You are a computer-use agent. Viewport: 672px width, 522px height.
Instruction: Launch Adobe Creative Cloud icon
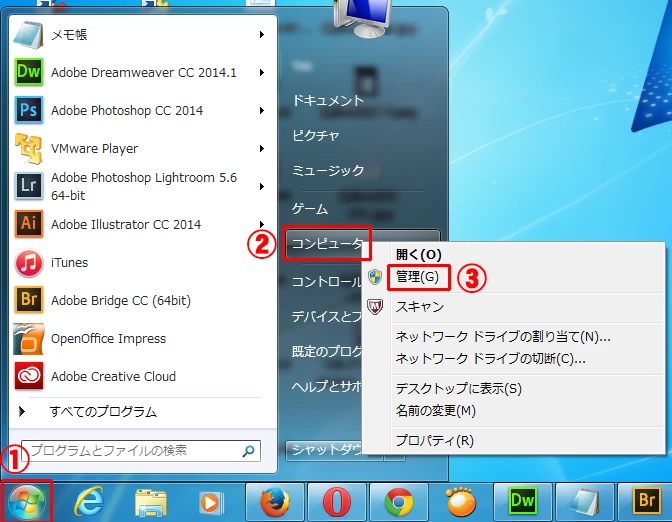click(28, 376)
